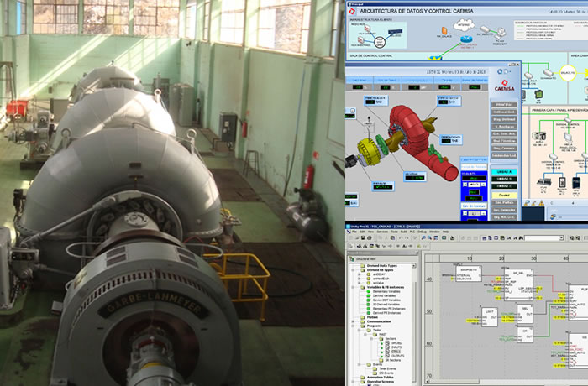Click right stepper arrow in upper blue panel
Viewport: 588px width, 386px height.
coord(484,185)
